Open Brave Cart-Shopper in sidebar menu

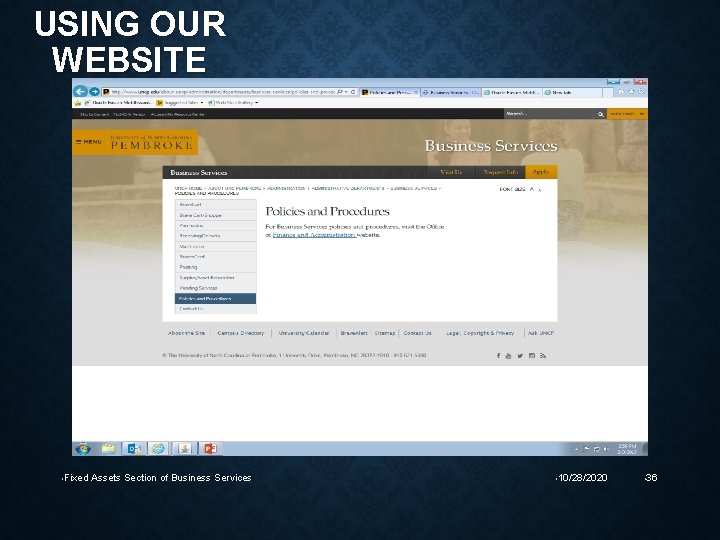[215, 215]
